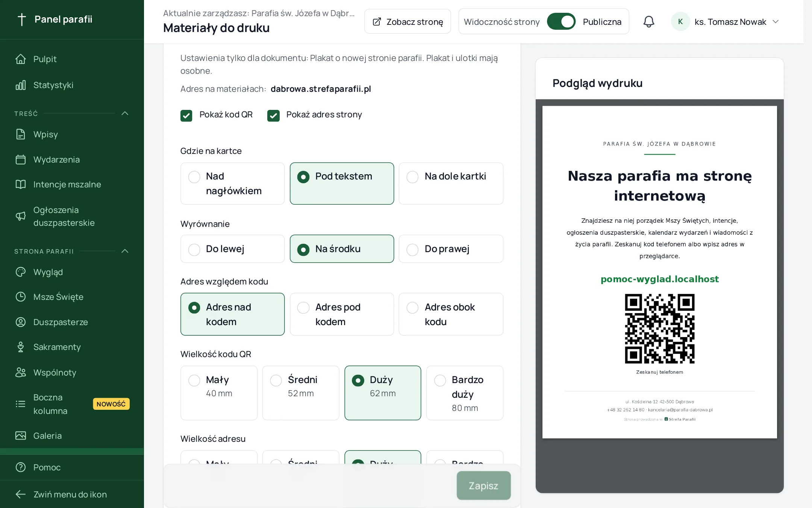Choose Do lewej alignment
The height and width of the screenshot is (508, 812).
pyautogui.click(x=233, y=249)
